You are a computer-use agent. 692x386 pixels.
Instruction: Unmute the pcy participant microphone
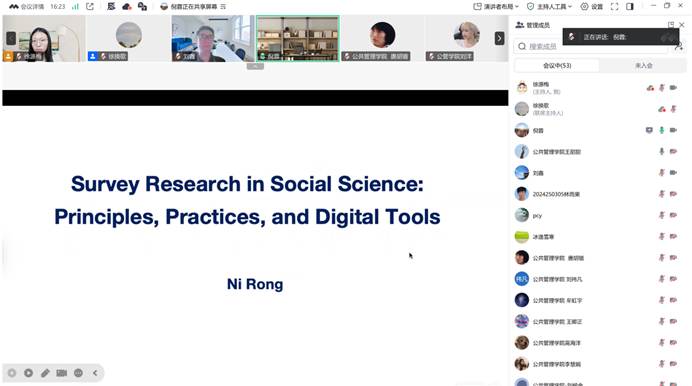pyautogui.click(x=662, y=215)
